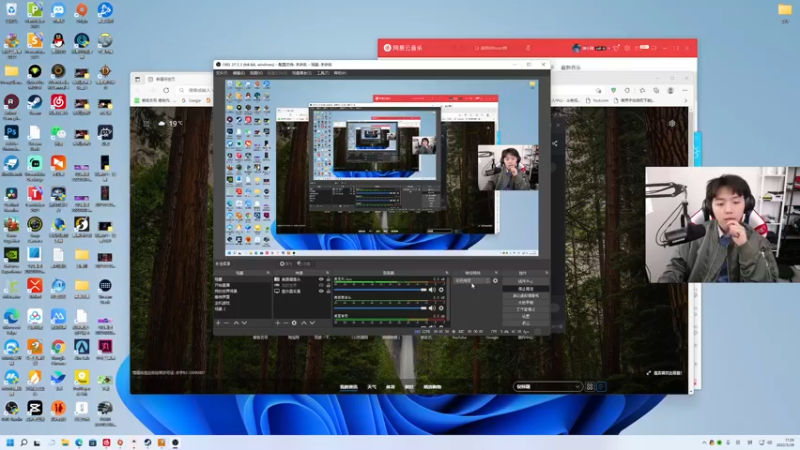Mute first audio track speaker icon in mixer
Screen dimensions: 800x450
coord(432,290)
